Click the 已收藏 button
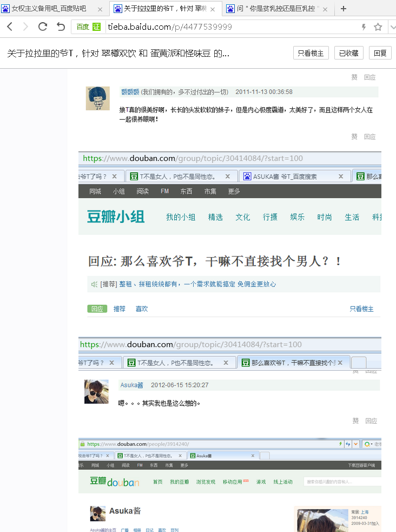This screenshot has width=396, height=532. tap(349, 53)
